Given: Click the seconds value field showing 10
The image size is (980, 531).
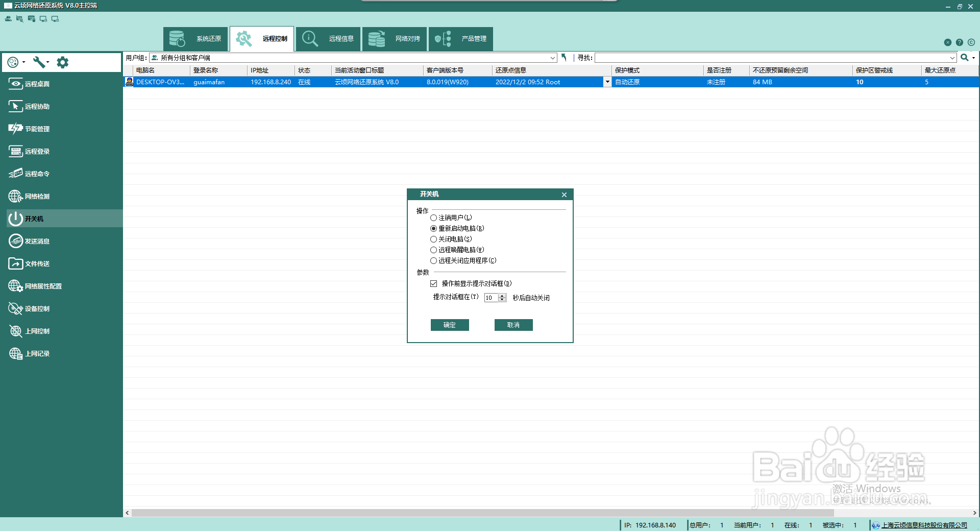Looking at the screenshot, I should (x=491, y=298).
